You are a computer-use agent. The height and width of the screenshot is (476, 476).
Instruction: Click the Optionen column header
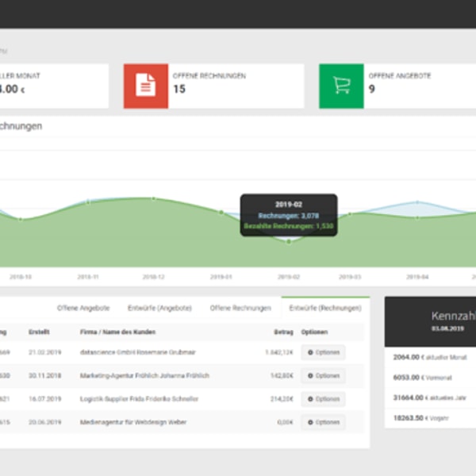[314, 332]
